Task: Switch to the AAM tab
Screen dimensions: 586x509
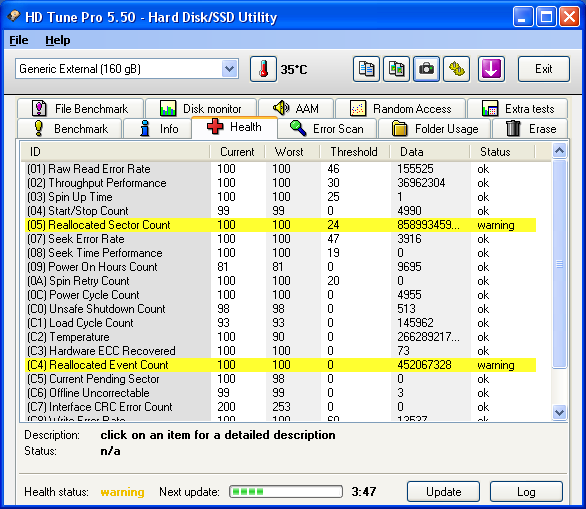Action: tap(296, 109)
